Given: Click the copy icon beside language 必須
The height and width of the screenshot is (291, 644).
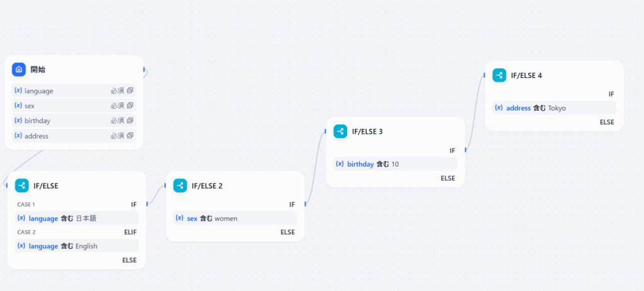Looking at the screenshot, I should [x=130, y=91].
